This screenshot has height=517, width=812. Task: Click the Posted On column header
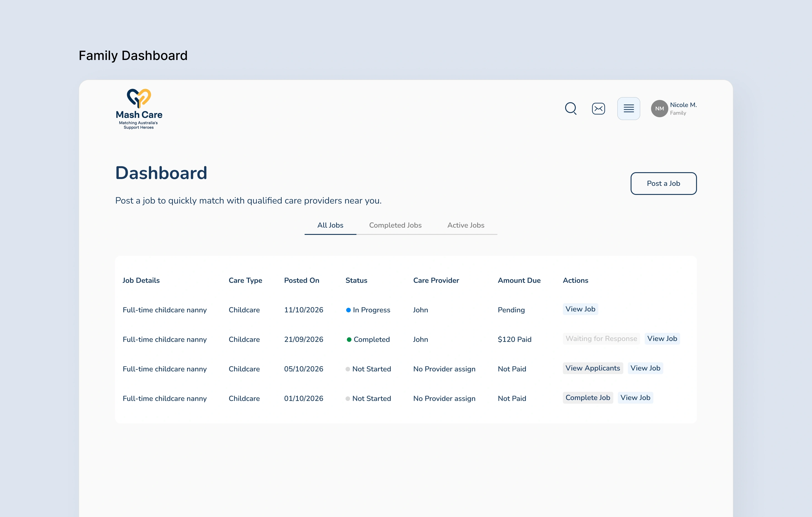[301, 280]
